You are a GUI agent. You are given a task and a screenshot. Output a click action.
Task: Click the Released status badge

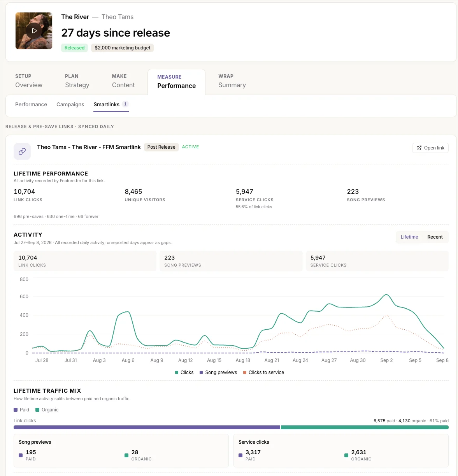(74, 48)
